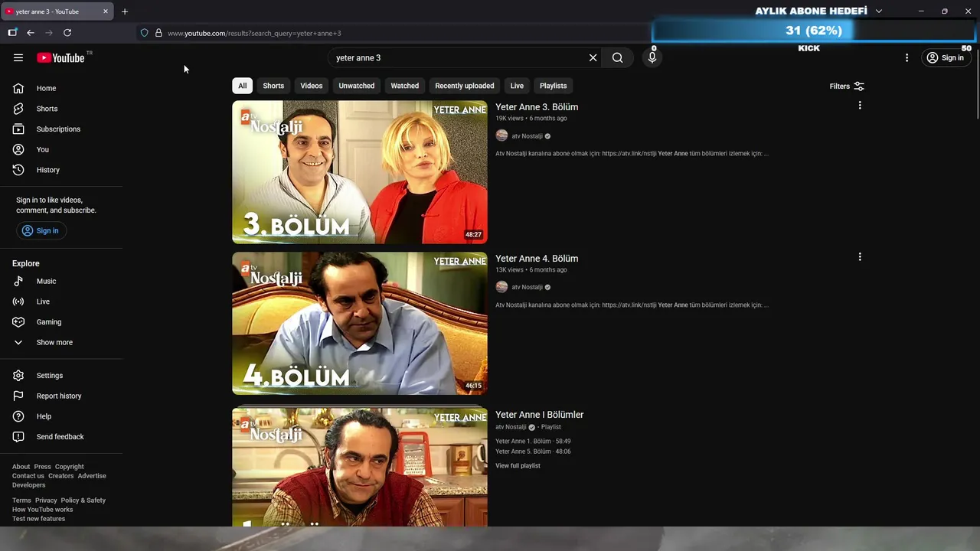Select the Watched filter chip
This screenshot has width=980, height=551.
pos(405,86)
